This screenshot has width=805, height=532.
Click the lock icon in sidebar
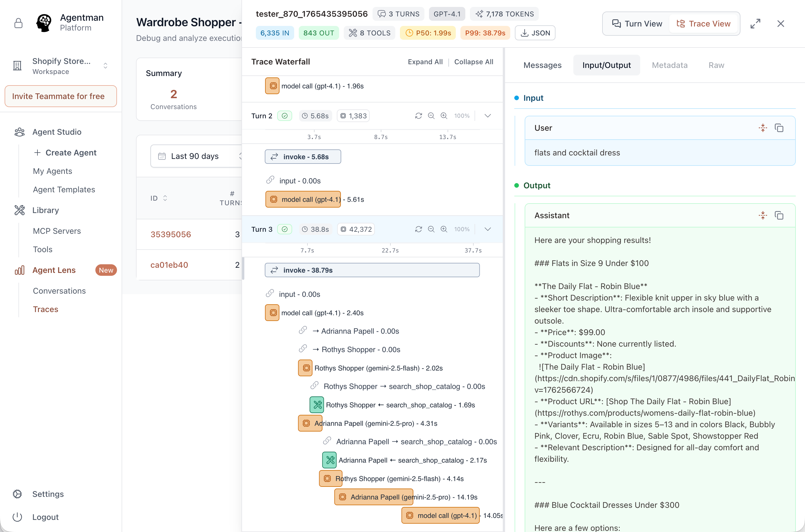coord(18,23)
